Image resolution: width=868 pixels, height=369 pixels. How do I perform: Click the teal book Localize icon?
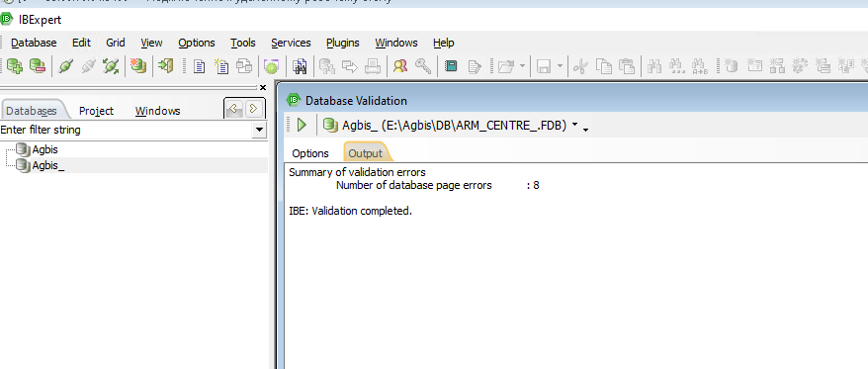451,66
